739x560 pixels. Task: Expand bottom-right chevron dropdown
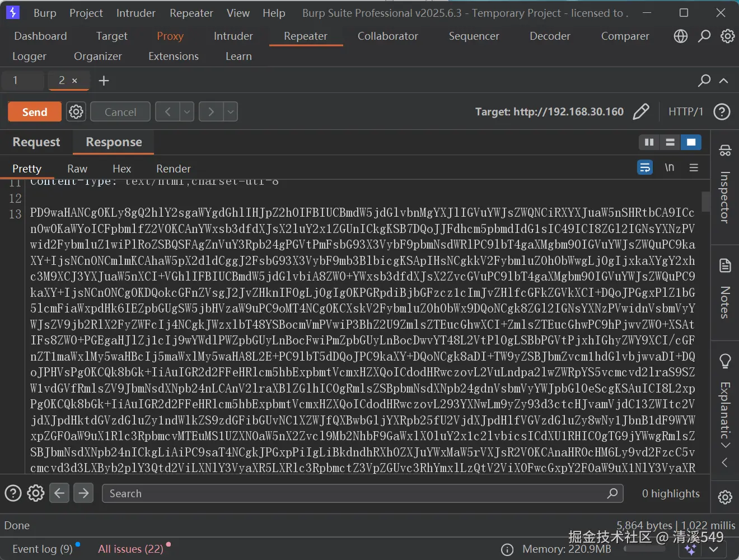click(714, 550)
